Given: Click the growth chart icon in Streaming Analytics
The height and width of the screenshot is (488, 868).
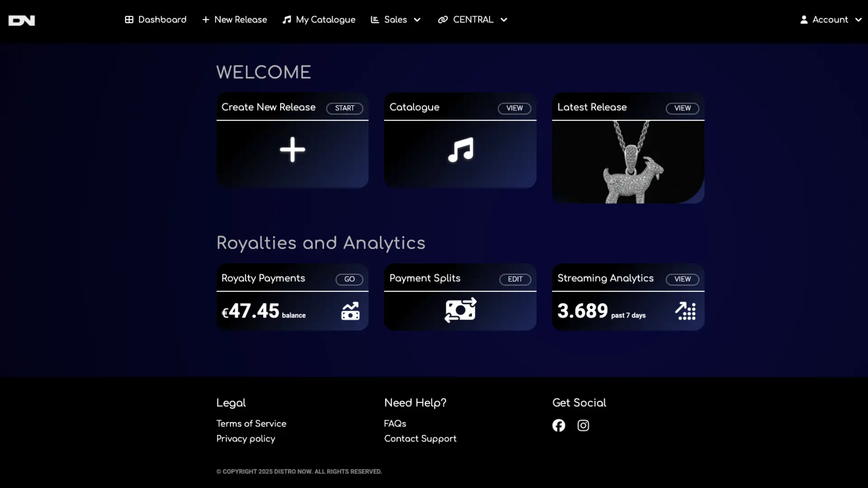Looking at the screenshot, I should 685,311.
